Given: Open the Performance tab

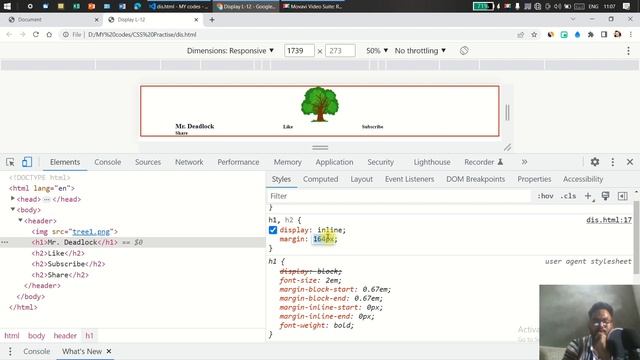Looking at the screenshot, I should click(238, 162).
